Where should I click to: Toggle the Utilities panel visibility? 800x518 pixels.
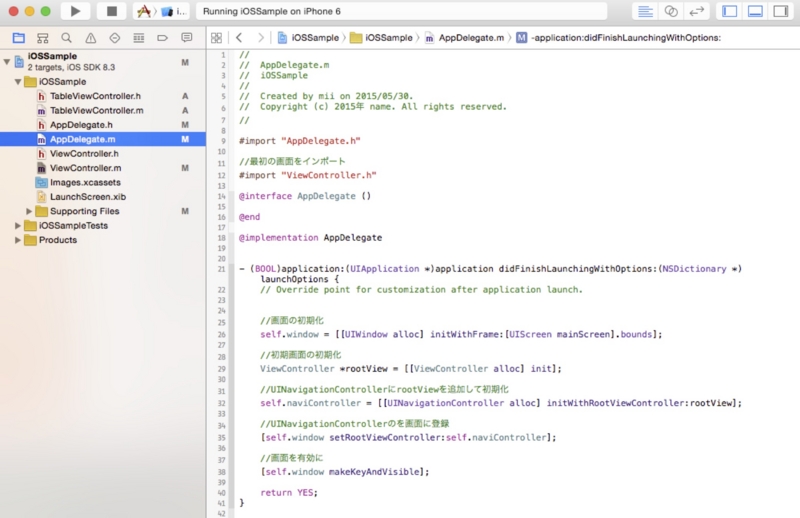coord(781,11)
